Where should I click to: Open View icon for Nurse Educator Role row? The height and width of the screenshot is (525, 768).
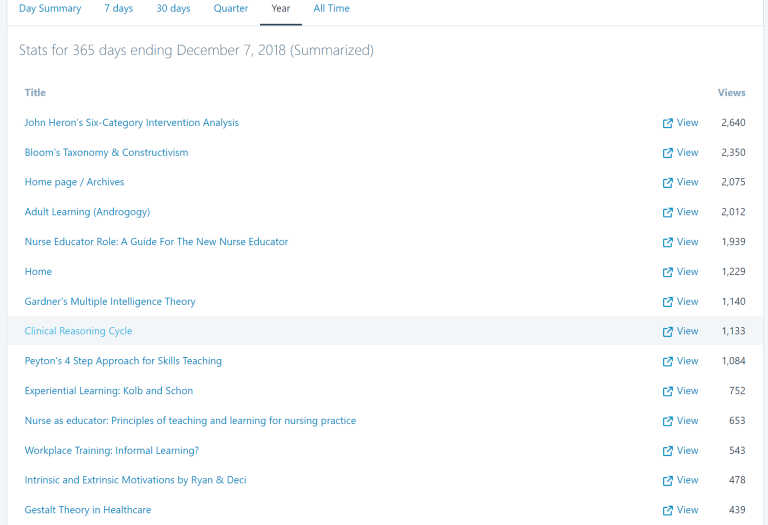tap(668, 242)
